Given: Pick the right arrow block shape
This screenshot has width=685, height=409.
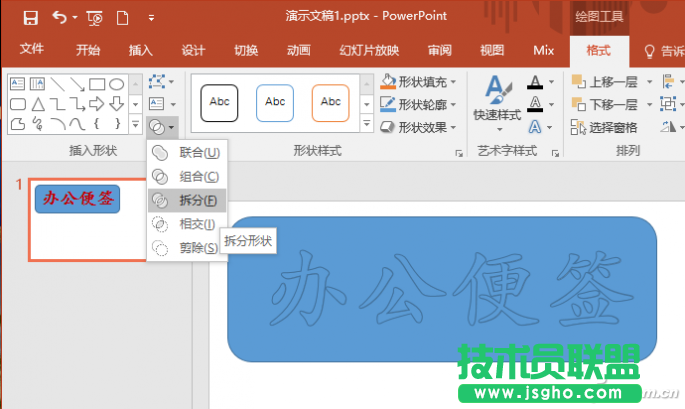Looking at the screenshot, I should (x=97, y=104).
